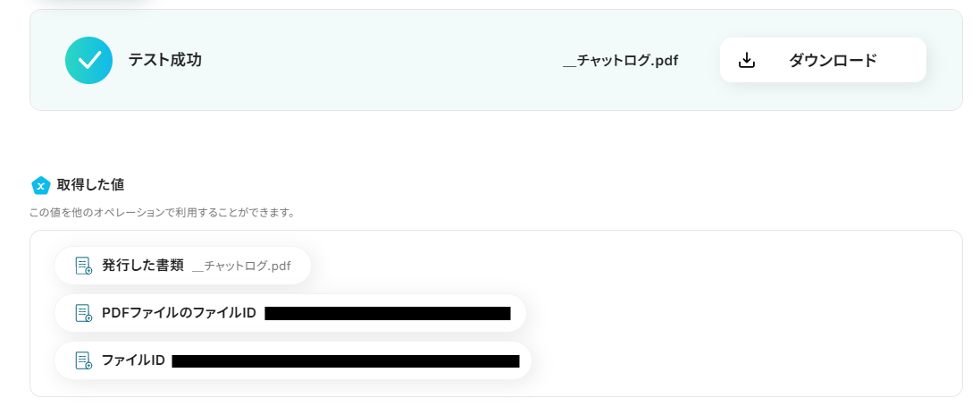This screenshot has width=980, height=415.
Task: Select the テスト成功 status text
Action: pyautogui.click(x=164, y=60)
